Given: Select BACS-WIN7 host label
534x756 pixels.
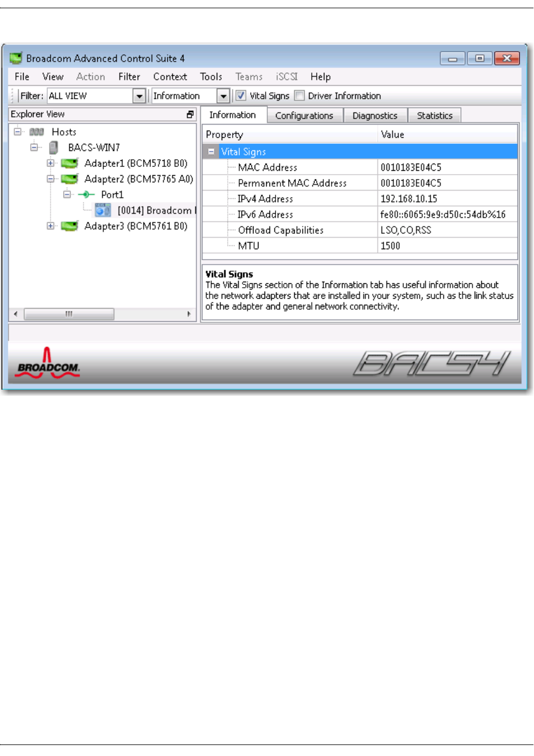Looking at the screenshot, I should point(94,147).
